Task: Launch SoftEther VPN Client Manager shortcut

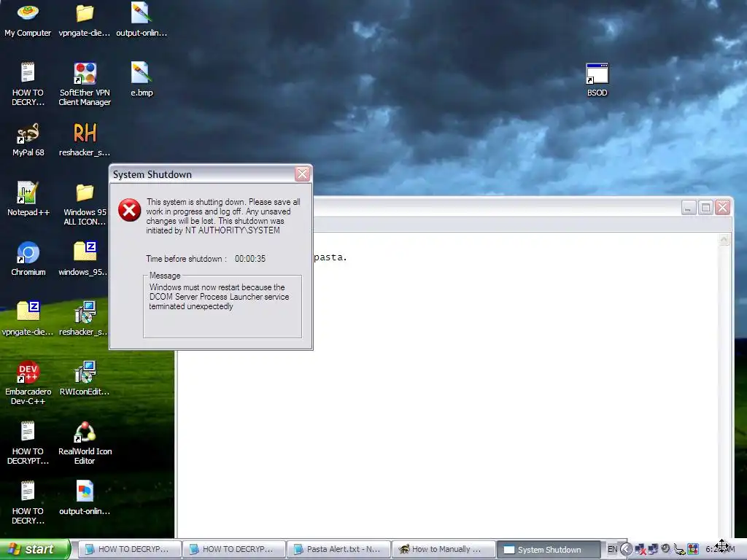Action: click(x=85, y=84)
